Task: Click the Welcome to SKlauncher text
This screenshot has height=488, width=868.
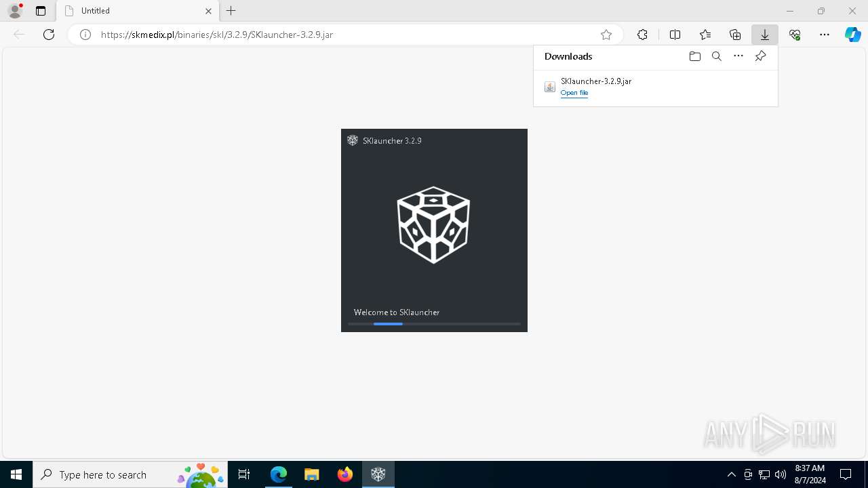Action: point(397,312)
